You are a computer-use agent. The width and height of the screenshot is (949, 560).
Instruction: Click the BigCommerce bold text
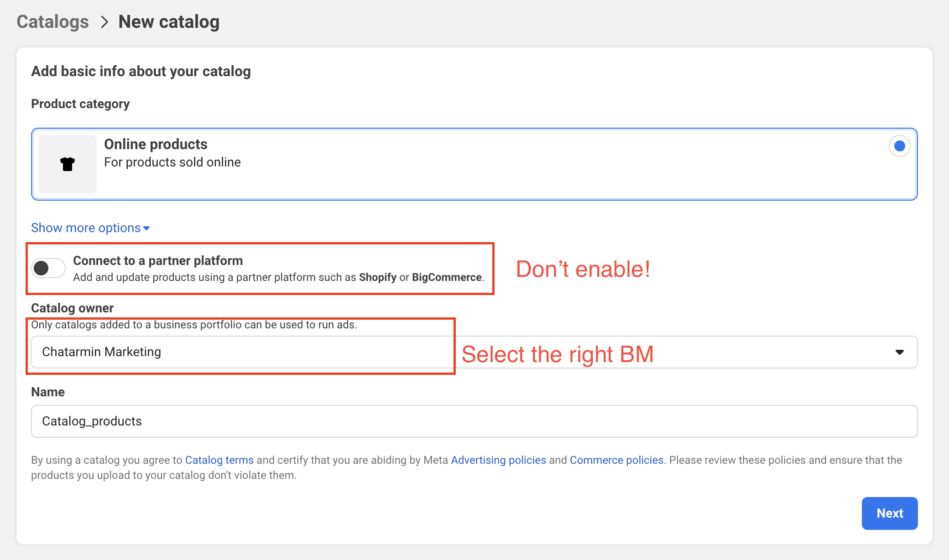pos(446,277)
